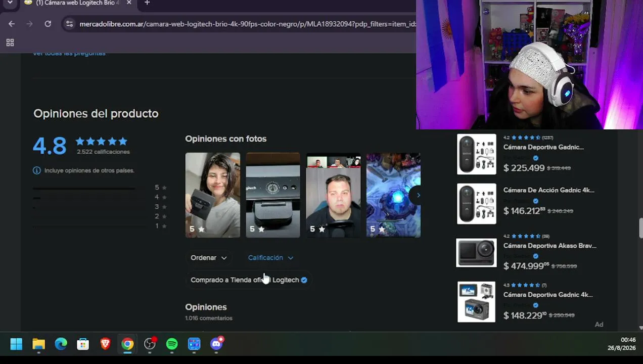Image resolution: width=643 pixels, height=364 pixels.
Task: Click the 2.522 calificaciones text
Action: coord(103,152)
